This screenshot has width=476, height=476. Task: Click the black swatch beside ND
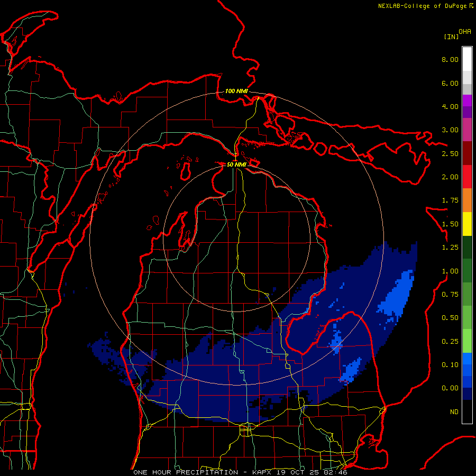(x=467, y=411)
